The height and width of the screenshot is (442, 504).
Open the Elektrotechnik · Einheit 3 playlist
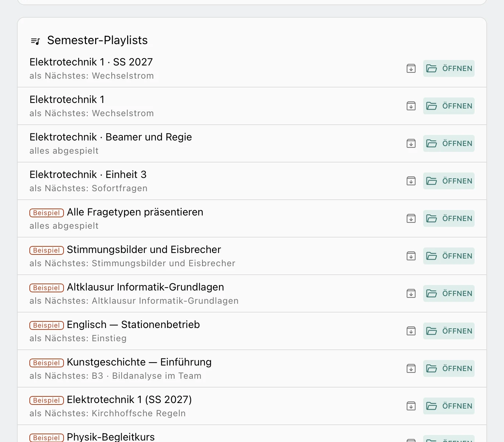point(449,181)
